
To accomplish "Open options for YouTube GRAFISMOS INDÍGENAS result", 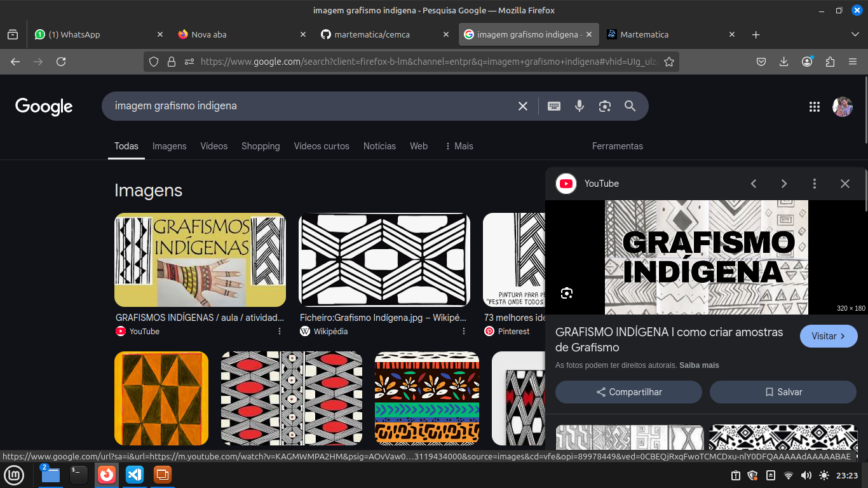I will click(280, 331).
